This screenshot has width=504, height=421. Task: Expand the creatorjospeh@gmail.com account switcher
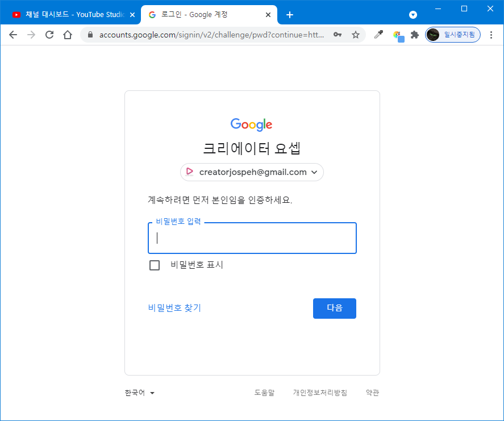point(252,172)
